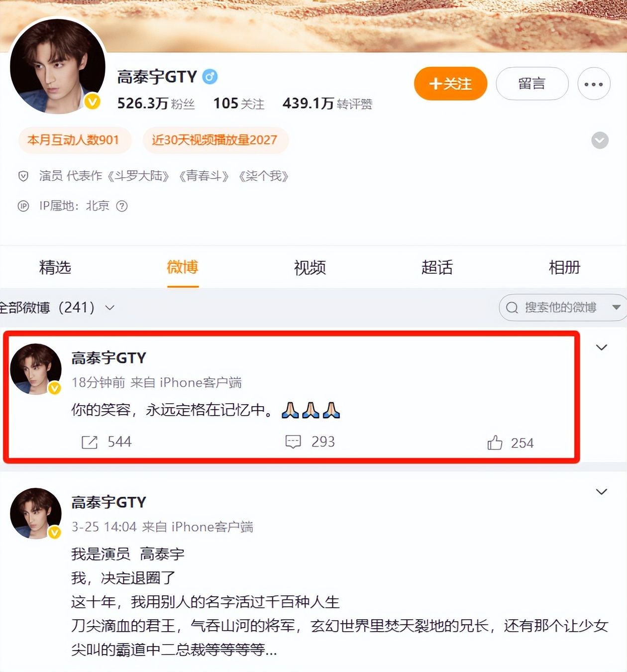The width and height of the screenshot is (627, 672).
Task: Switch to the 精选 tab
Action: [x=55, y=268]
